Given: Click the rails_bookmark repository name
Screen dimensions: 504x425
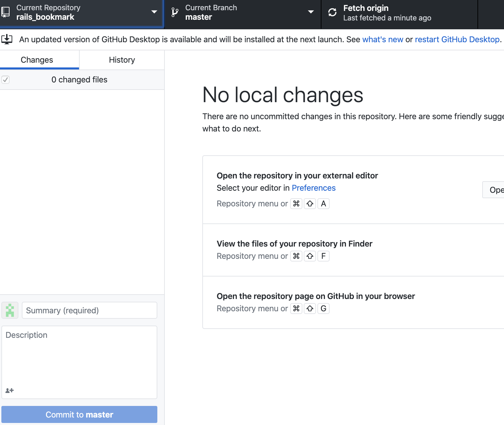Looking at the screenshot, I should tap(45, 17).
